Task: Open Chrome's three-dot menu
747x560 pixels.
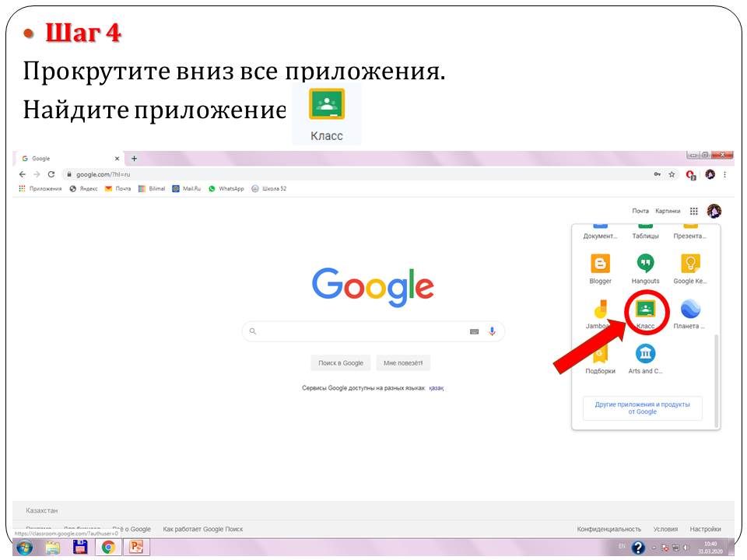Action: click(725, 175)
